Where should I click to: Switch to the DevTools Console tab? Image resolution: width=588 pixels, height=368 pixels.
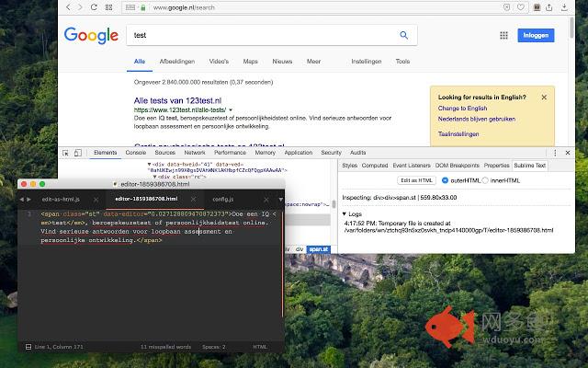coord(136,153)
